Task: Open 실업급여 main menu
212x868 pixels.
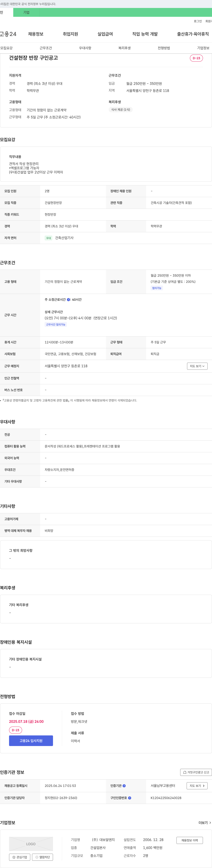Action: click(105, 34)
